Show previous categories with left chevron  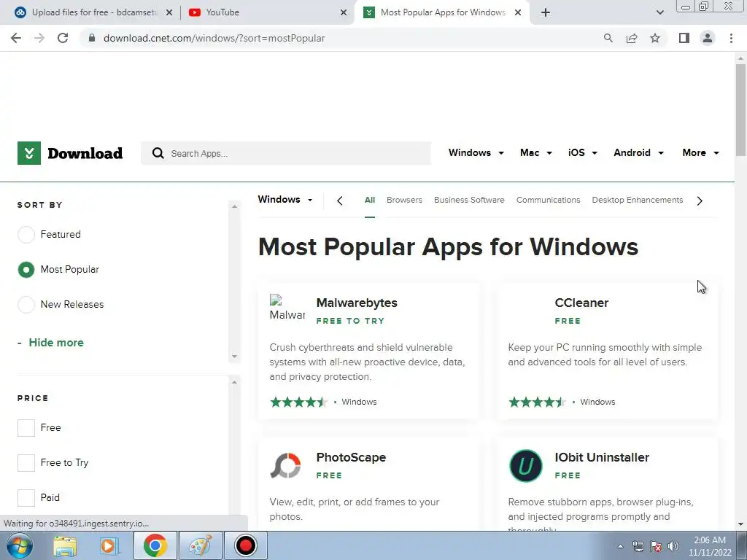click(x=340, y=201)
